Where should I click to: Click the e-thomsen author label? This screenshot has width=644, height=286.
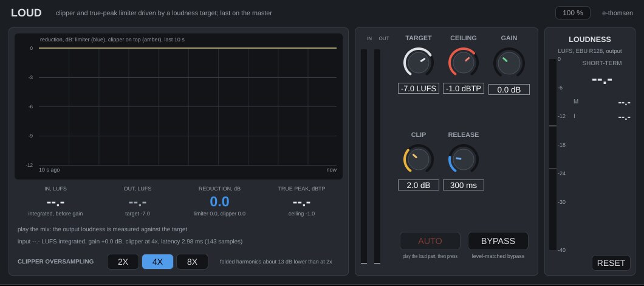coord(618,13)
